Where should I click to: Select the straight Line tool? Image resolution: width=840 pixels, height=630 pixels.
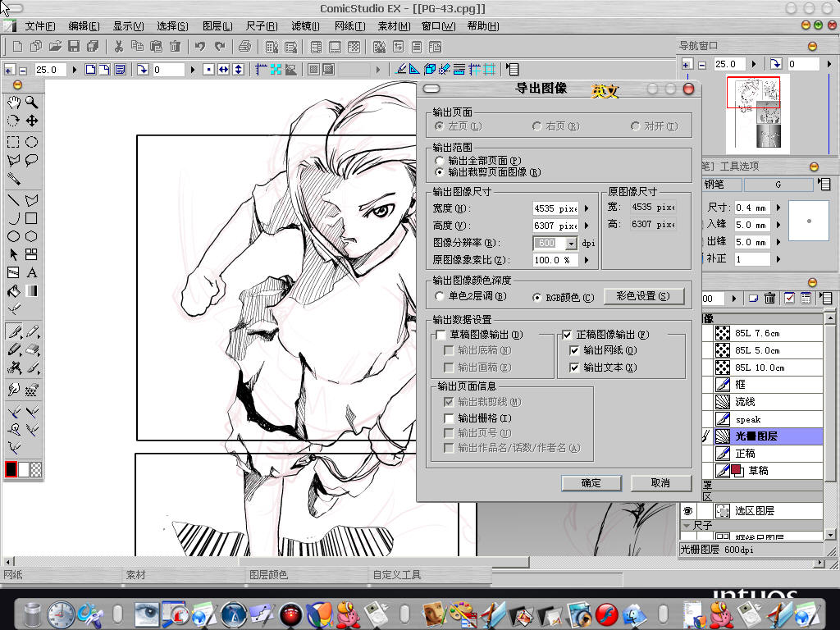pos(13,200)
